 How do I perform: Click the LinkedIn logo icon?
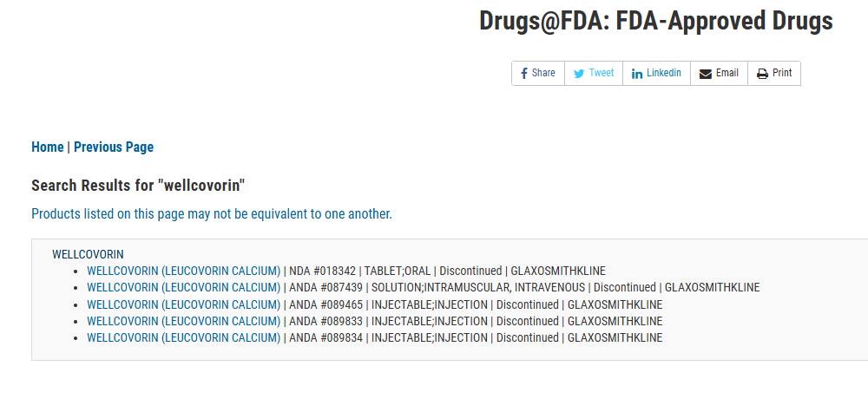637,74
